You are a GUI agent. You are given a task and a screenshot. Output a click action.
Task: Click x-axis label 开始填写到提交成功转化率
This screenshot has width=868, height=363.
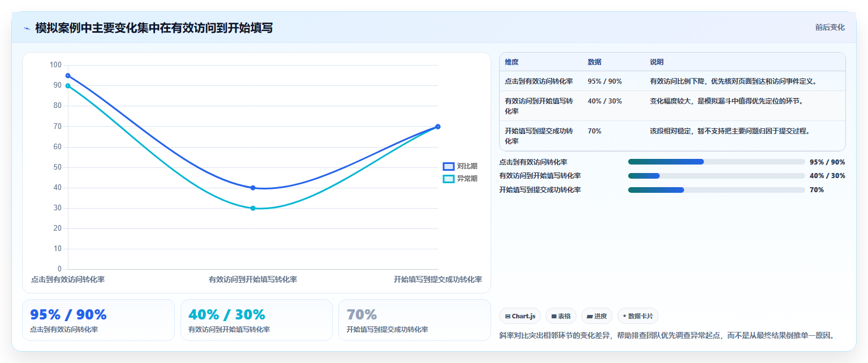pos(438,279)
